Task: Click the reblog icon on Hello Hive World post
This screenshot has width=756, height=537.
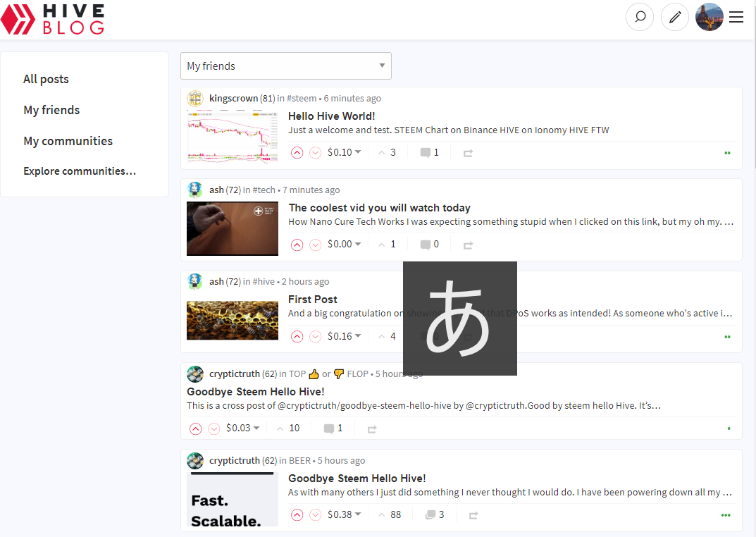Action: 468,153
